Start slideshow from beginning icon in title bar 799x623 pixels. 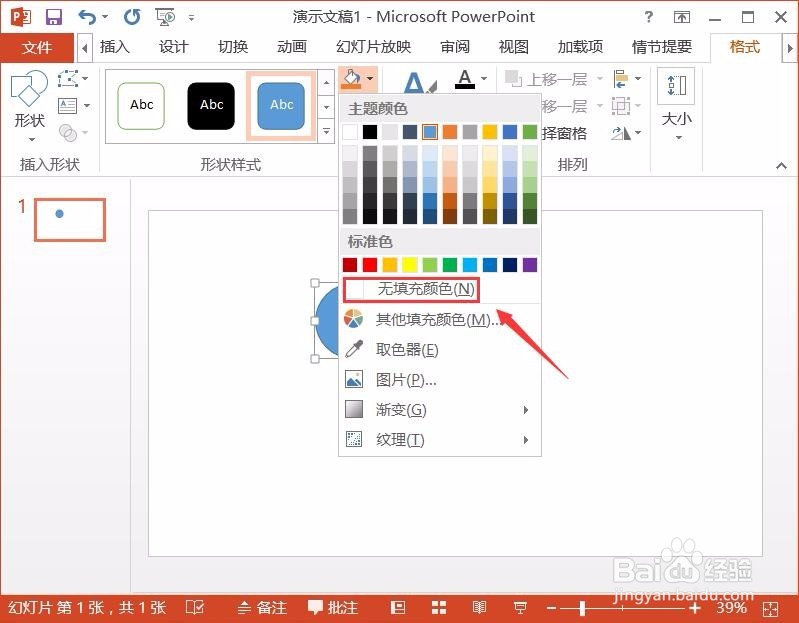(165, 17)
